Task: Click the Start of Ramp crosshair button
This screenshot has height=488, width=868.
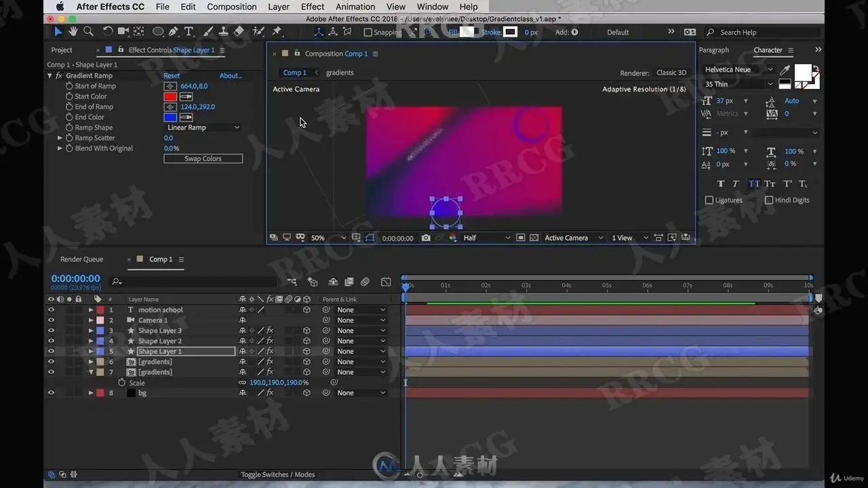Action: point(170,86)
